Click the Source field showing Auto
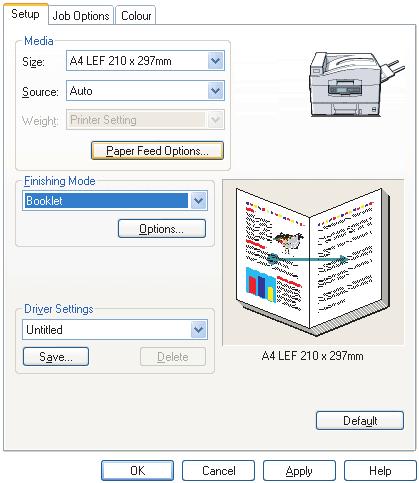Image resolution: width=419 pixels, height=483 pixels. pyautogui.click(x=145, y=91)
